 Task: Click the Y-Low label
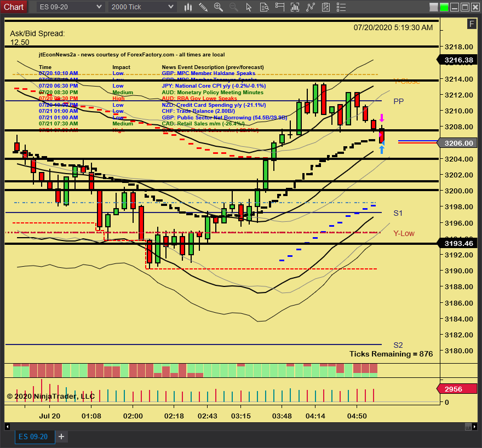tap(404, 233)
